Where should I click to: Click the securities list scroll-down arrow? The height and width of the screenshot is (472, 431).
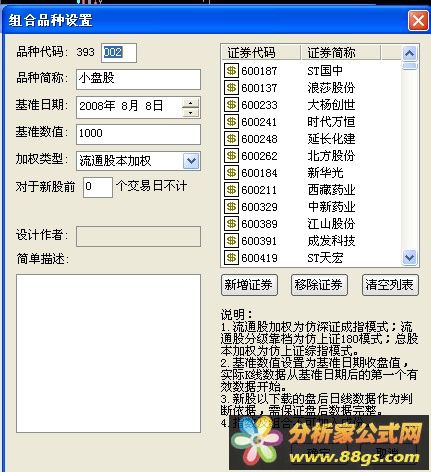[x=409, y=257]
